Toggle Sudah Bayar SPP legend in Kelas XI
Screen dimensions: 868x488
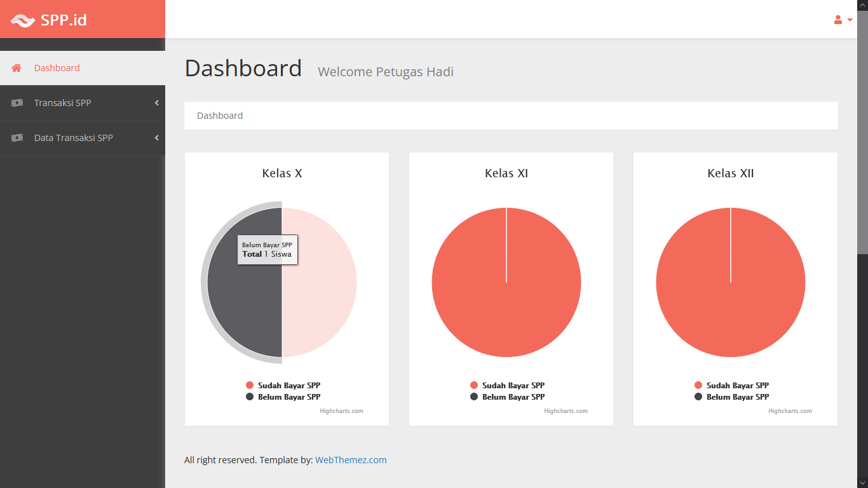point(513,385)
